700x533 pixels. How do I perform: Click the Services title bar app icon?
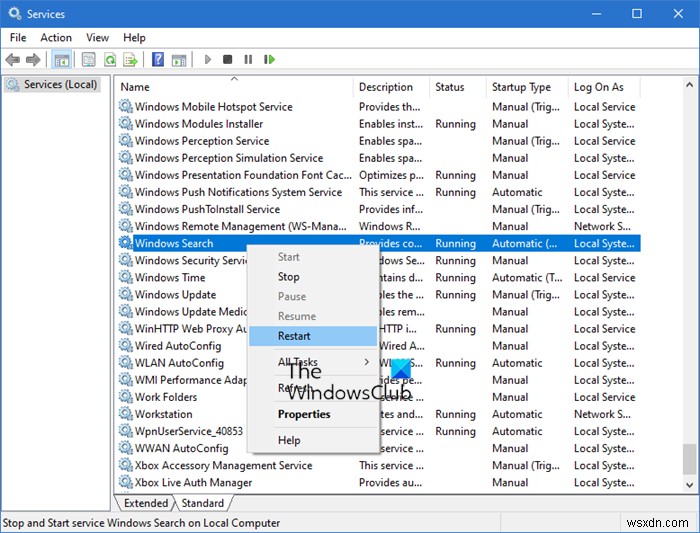(x=14, y=14)
